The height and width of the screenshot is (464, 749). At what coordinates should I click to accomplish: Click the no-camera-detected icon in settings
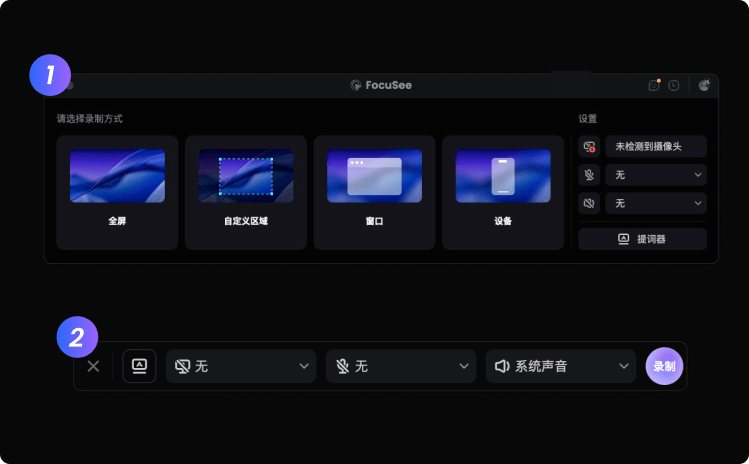[589, 146]
